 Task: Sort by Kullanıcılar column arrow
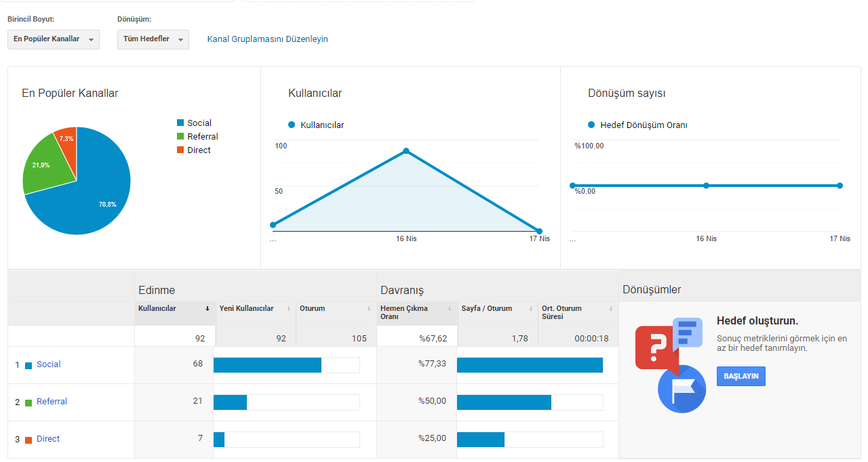[208, 309]
